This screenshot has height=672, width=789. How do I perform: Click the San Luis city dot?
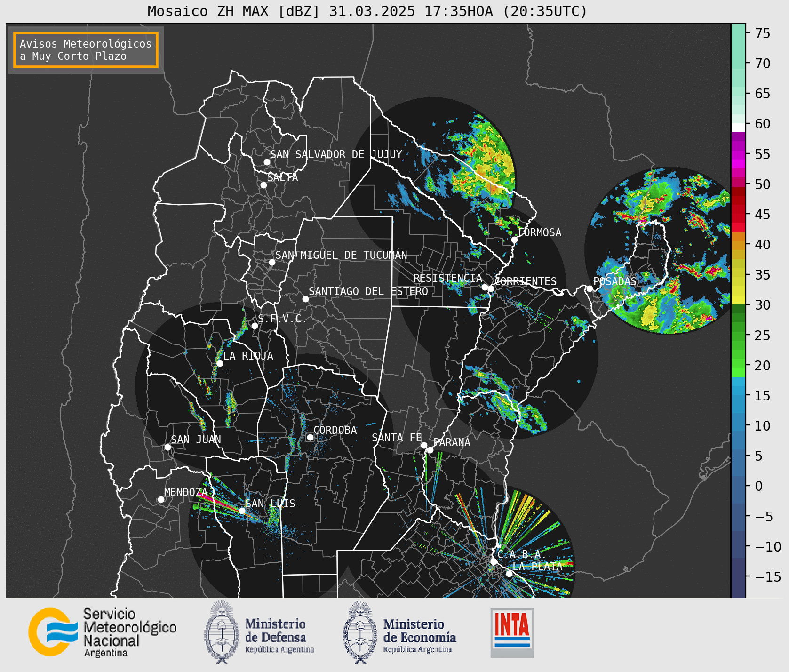tap(242, 511)
